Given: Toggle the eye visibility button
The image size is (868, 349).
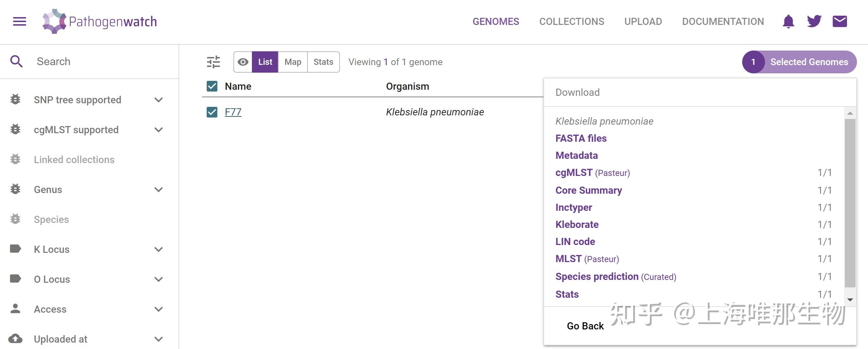Looking at the screenshot, I should pos(243,62).
